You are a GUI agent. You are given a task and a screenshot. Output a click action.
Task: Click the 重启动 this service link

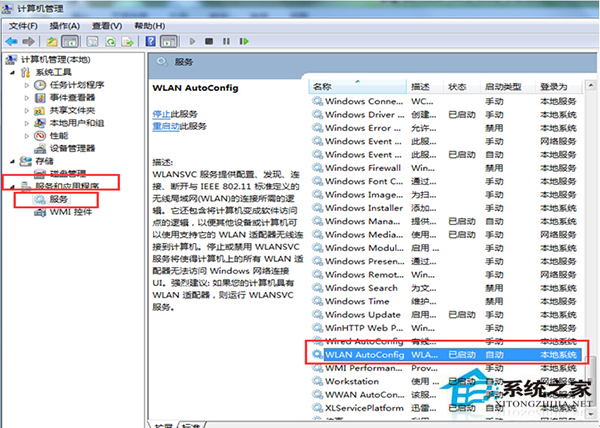coord(166,126)
